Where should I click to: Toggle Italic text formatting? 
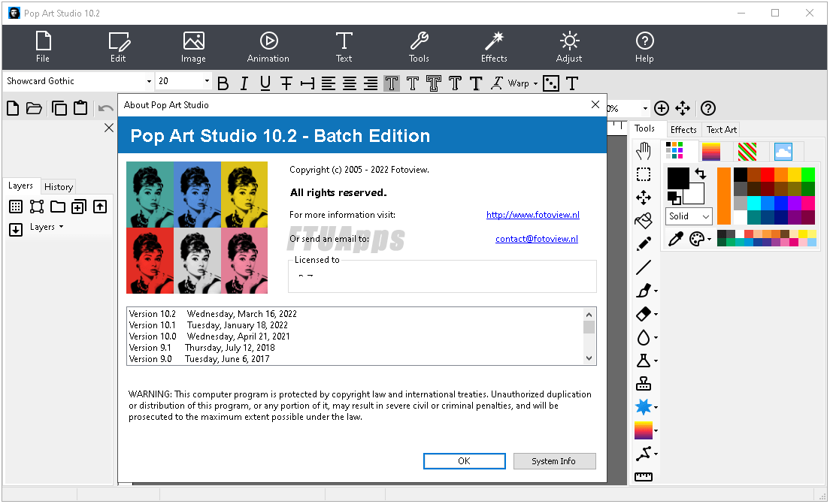coord(244,83)
